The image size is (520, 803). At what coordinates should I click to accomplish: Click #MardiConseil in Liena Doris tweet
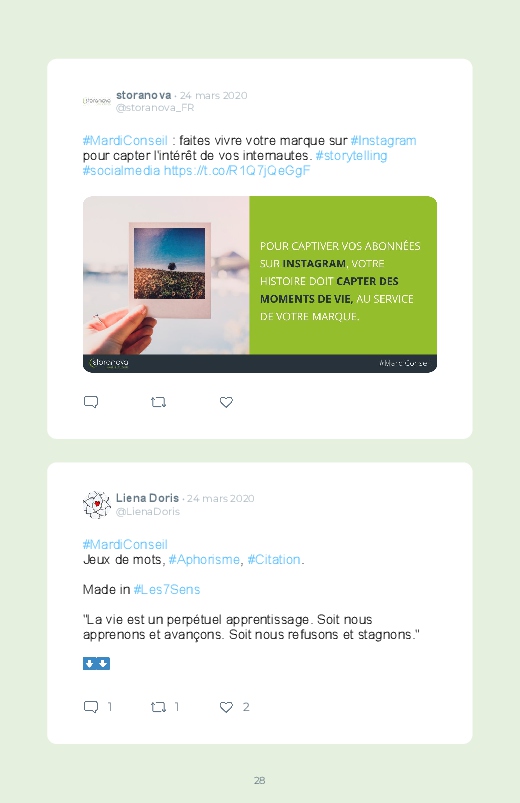tap(125, 544)
